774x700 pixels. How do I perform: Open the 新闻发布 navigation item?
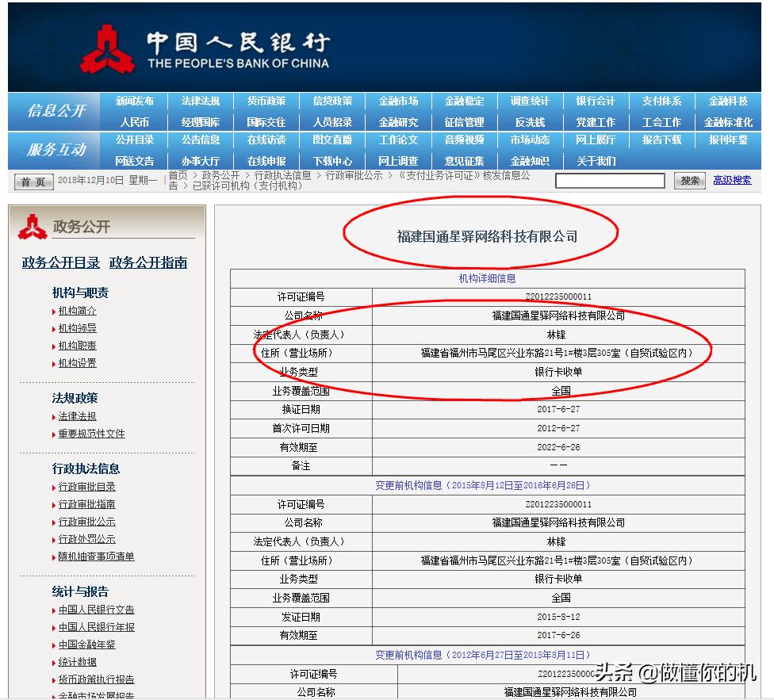pyautogui.click(x=134, y=101)
